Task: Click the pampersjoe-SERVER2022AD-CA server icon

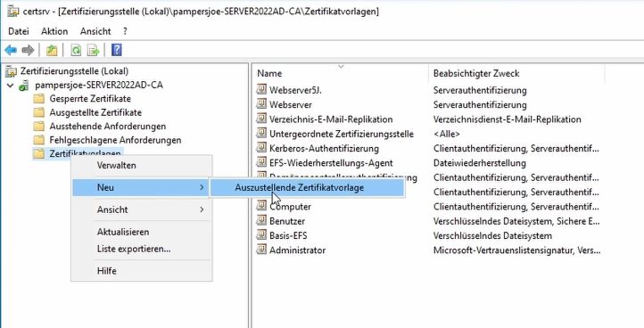Action: [x=25, y=86]
